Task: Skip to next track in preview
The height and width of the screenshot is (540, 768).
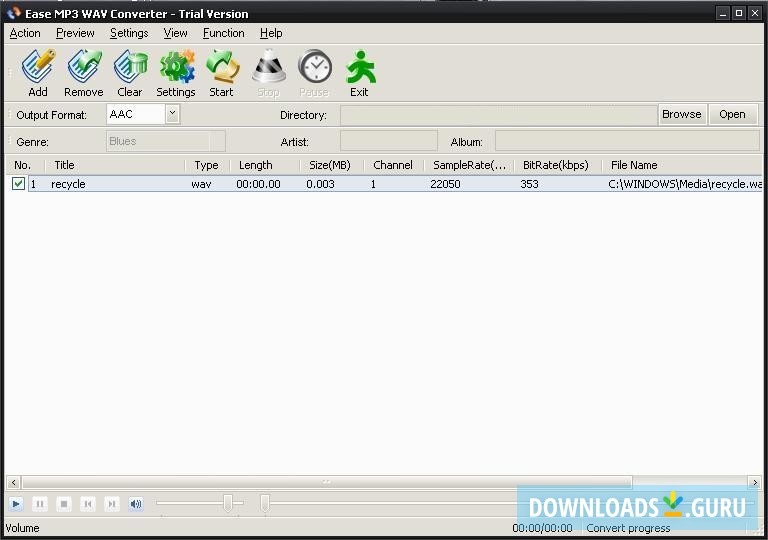Action: [x=112, y=503]
